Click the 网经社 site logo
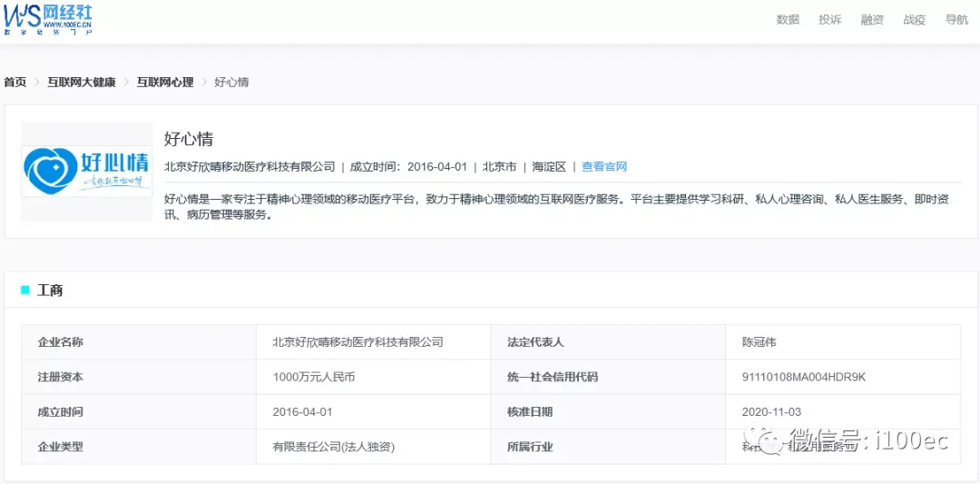This screenshot has height=484, width=980. pyautogui.click(x=49, y=18)
